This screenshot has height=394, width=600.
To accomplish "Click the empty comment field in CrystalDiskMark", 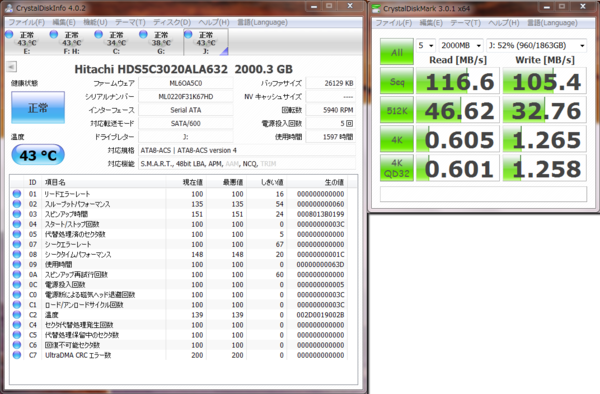I will tap(483, 194).
